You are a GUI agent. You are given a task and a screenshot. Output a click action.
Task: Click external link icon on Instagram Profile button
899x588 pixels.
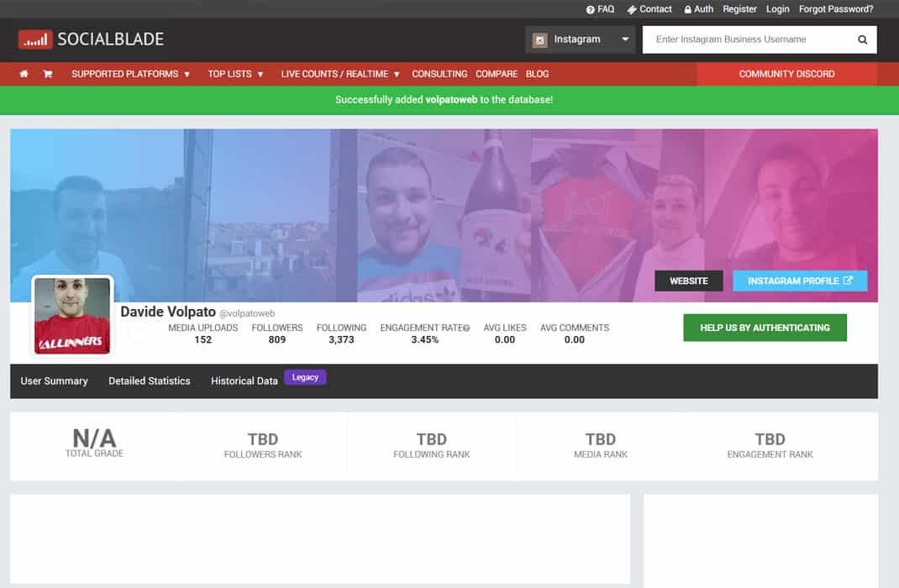[x=848, y=281]
